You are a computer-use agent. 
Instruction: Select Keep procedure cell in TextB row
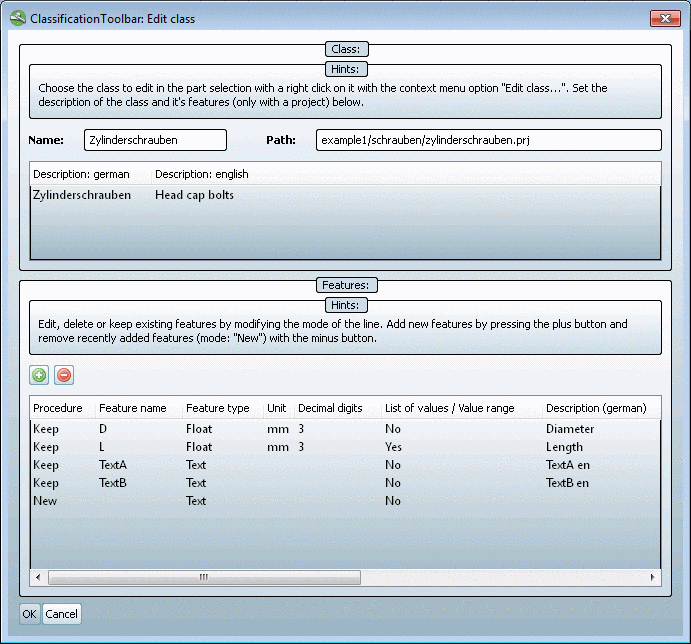tap(46, 483)
